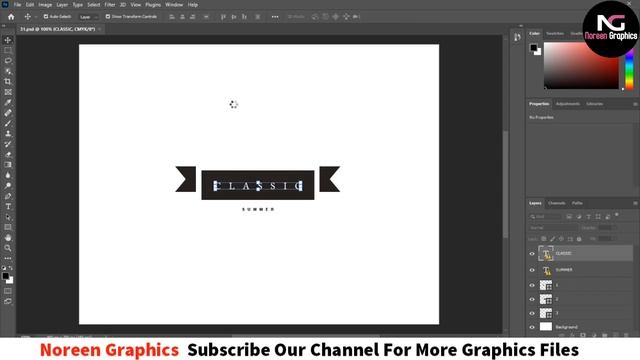The image size is (640, 360).
Task: Switch to the Adjustments tab
Action: tap(568, 104)
